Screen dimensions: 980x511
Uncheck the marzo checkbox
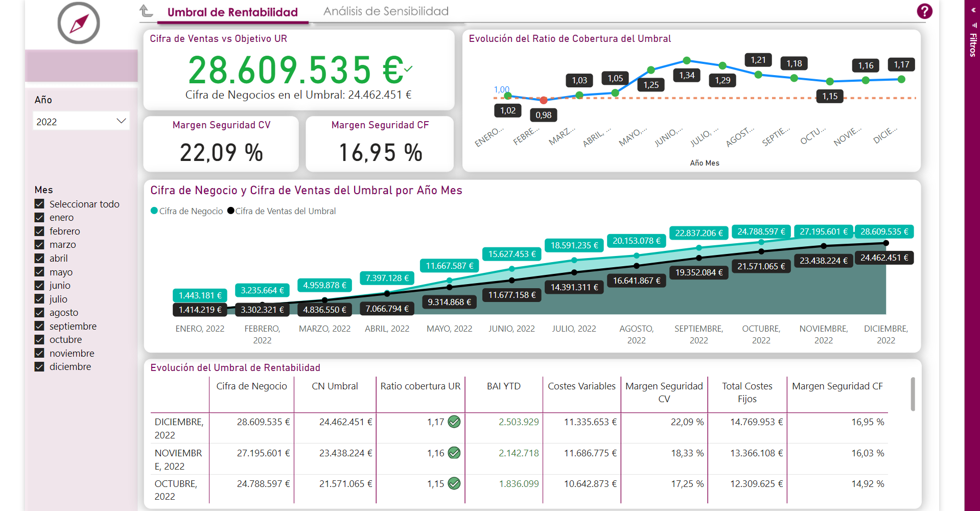click(39, 245)
